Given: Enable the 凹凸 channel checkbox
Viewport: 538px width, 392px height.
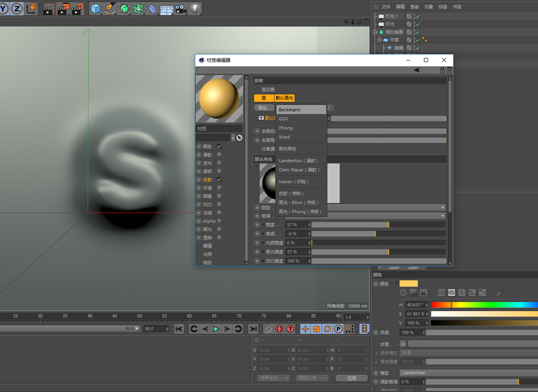Looking at the screenshot, I should point(220,204).
